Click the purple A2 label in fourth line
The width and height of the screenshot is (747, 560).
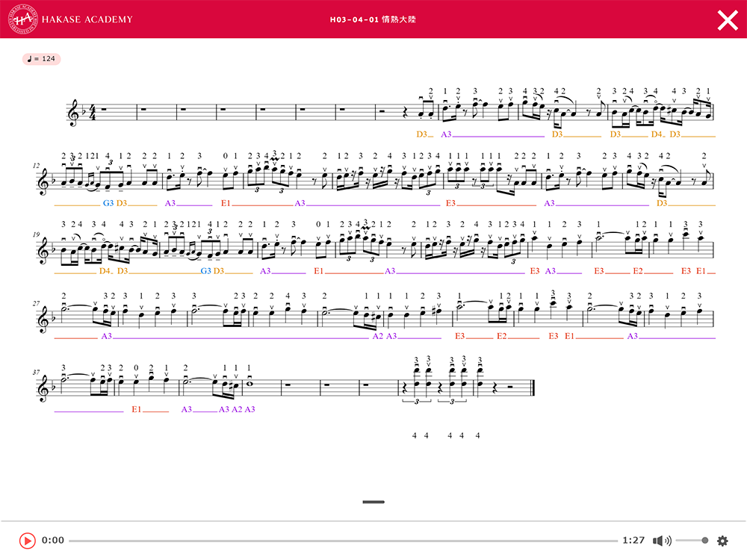pyautogui.click(x=378, y=336)
